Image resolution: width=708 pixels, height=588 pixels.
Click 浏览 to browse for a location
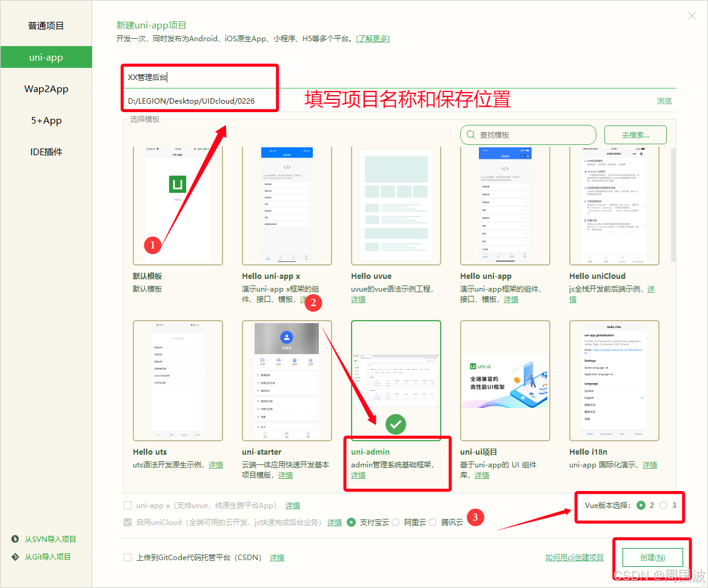[664, 101]
